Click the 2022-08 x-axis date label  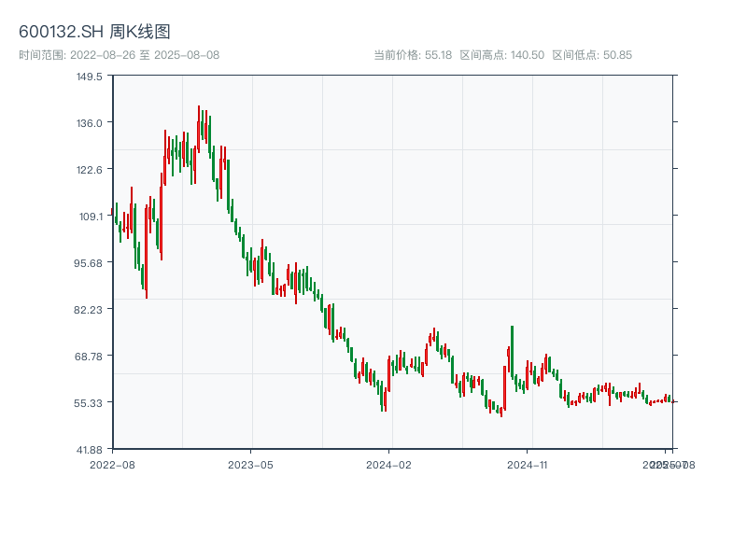(x=112, y=464)
